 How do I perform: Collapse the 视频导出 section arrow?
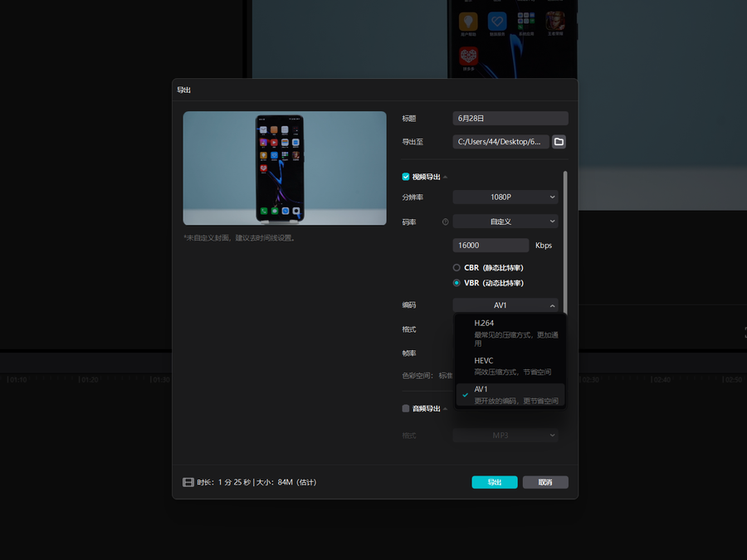tap(446, 178)
